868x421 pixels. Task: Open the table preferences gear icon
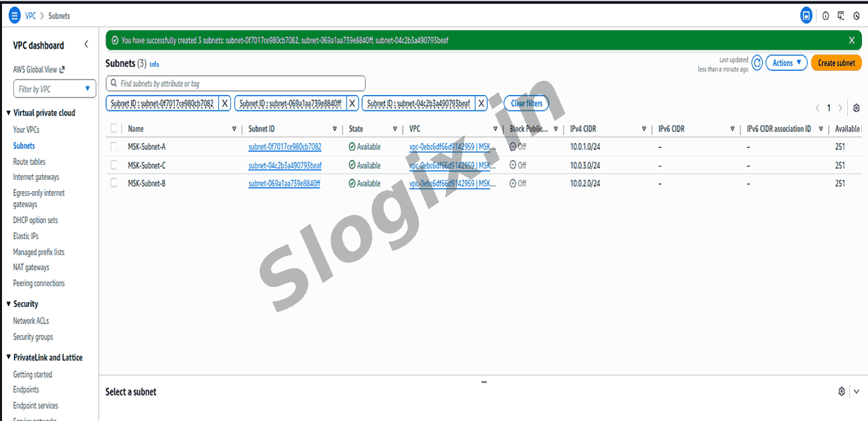tap(857, 108)
